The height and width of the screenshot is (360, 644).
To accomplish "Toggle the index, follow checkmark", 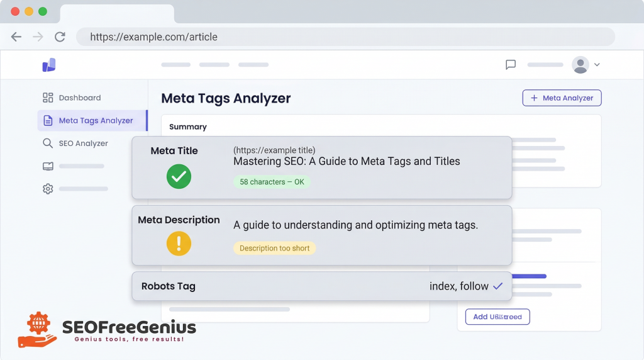I will [x=497, y=286].
